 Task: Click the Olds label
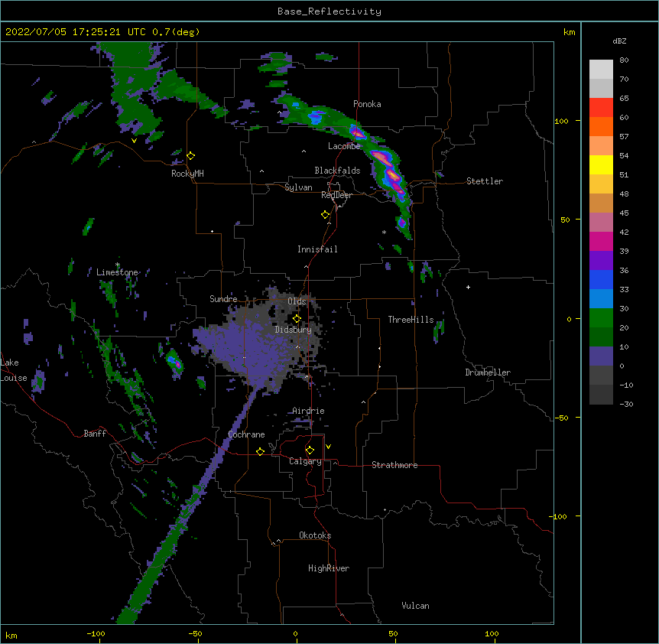click(297, 301)
